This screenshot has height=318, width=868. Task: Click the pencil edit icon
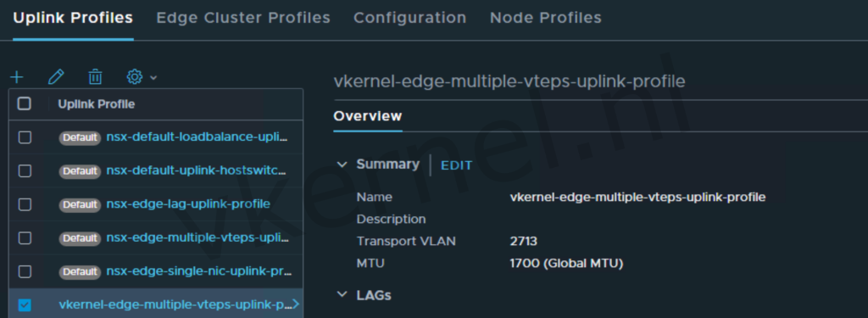coord(56,77)
